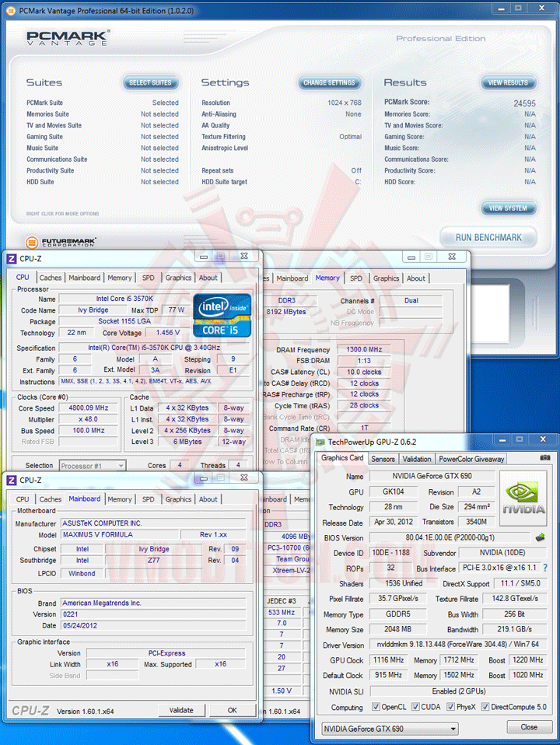The height and width of the screenshot is (745, 560).
Task: Click the PCMark Score value 24595
Action: 524,103
